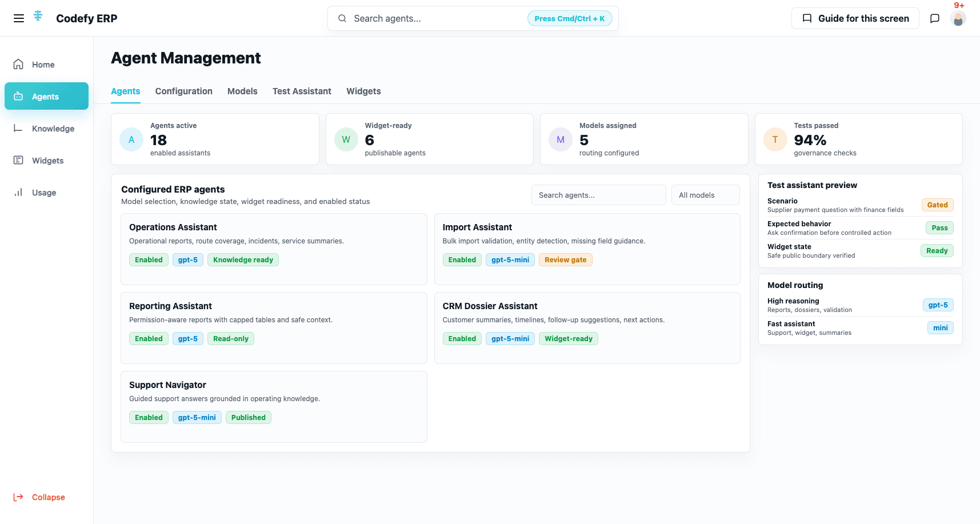Click gpt-5-mini tag on CRM Dossier Assistant
Image resolution: width=980 pixels, height=524 pixels.
(510, 339)
